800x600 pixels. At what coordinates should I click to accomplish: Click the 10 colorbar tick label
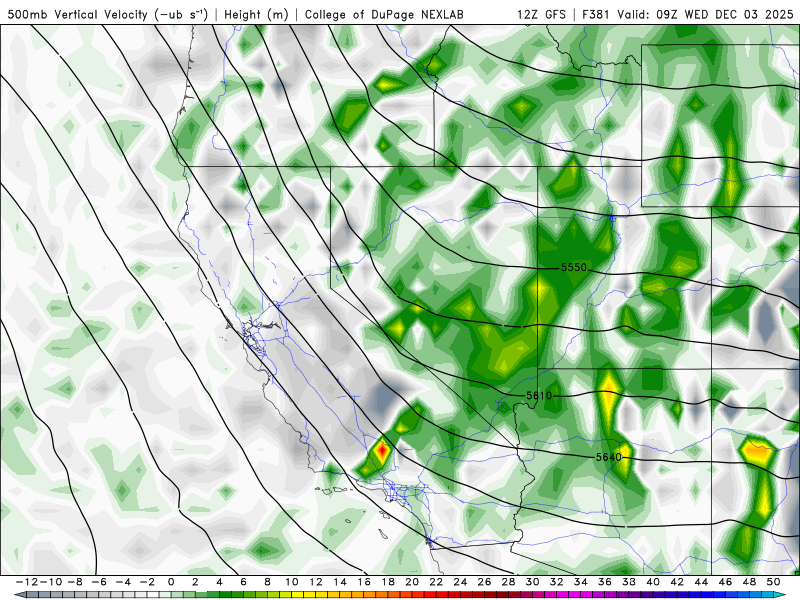click(x=291, y=582)
